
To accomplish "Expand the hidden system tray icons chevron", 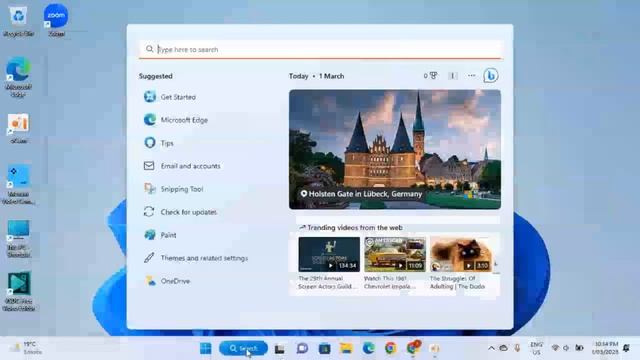I will [491, 348].
